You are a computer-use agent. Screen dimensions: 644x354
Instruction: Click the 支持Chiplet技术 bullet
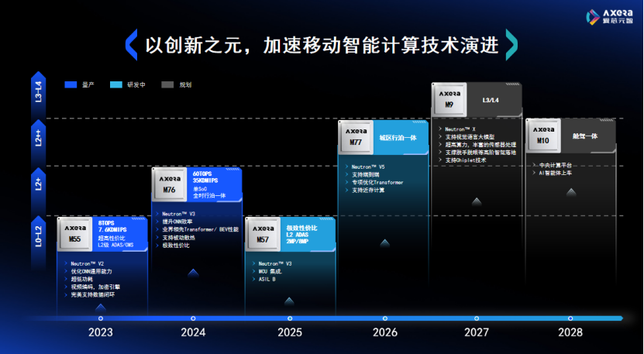click(466, 160)
